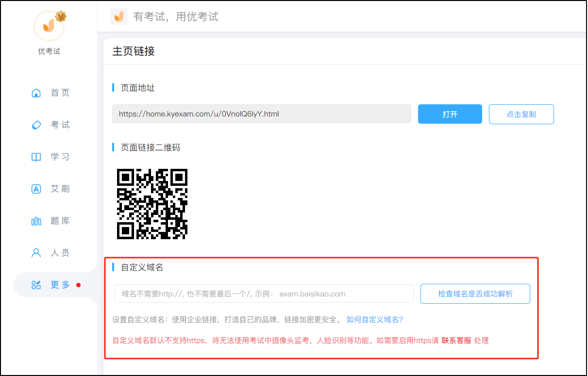The image size is (588, 376).
Task: Click the bar chart icon beside 题库
Action: pos(36,221)
